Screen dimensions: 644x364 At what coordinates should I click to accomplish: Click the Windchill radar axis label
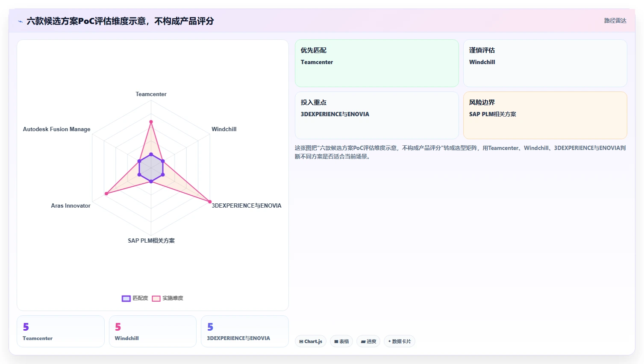[224, 129]
